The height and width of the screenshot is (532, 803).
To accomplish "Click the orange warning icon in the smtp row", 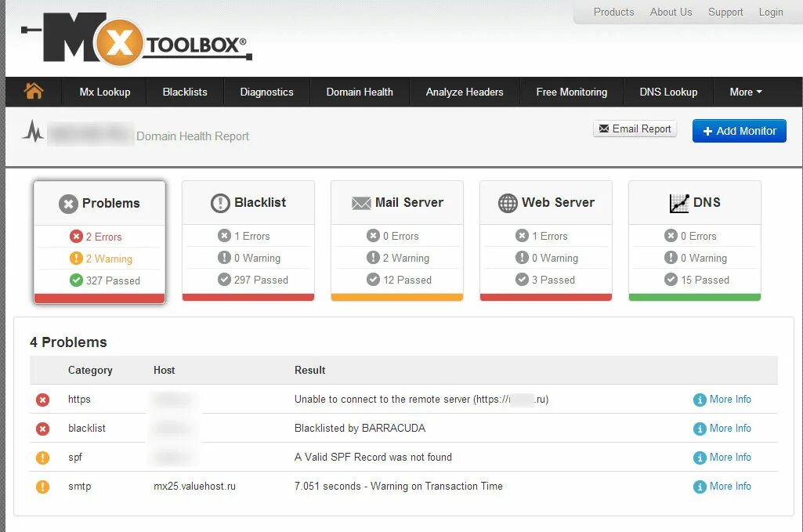I will click(42, 487).
